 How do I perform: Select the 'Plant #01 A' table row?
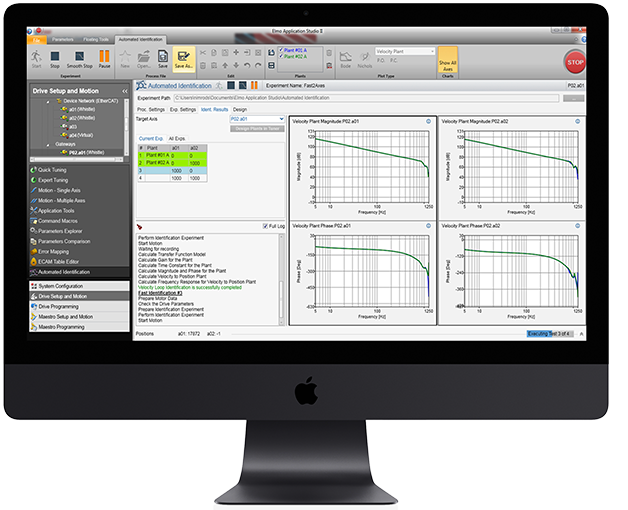point(172,155)
